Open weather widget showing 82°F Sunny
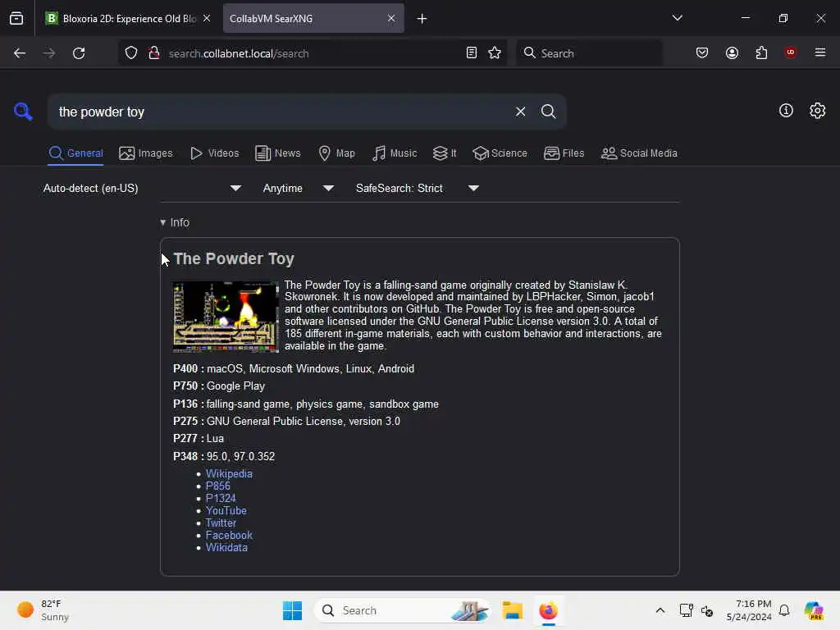This screenshot has height=630, width=840. [x=43, y=610]
